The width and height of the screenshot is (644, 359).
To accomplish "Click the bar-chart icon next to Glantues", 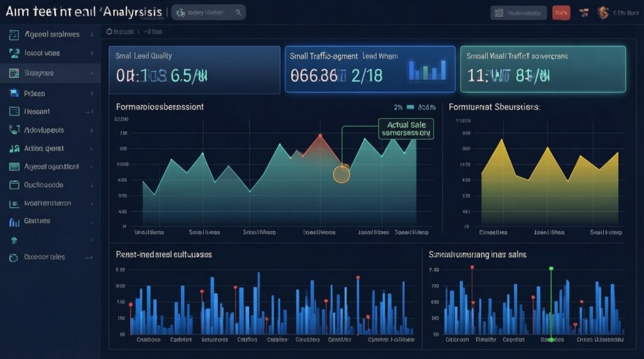I will pos(14,221).
